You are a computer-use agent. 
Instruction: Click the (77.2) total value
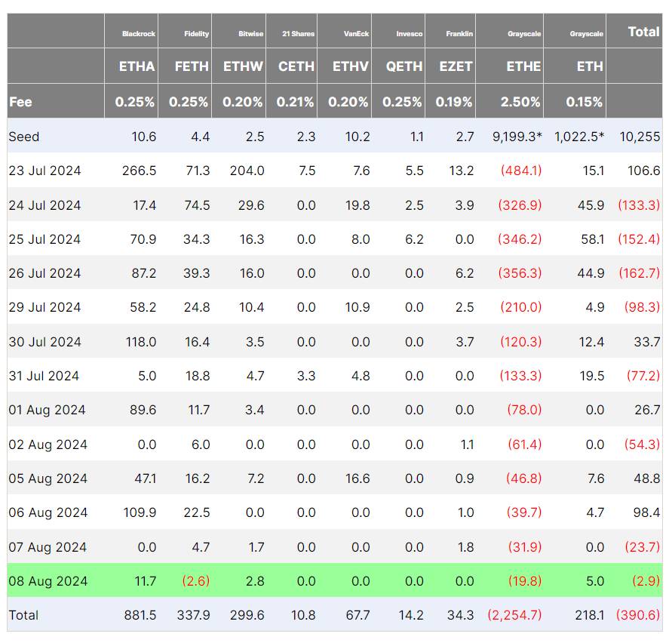[643, 376]
